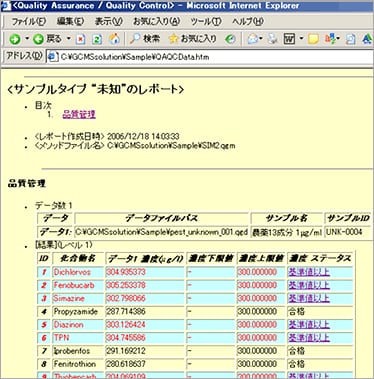Viewport: 374px width, 379px height.
Task: Open the お気に入り favorites toolbar button
Action: (193, 39)
